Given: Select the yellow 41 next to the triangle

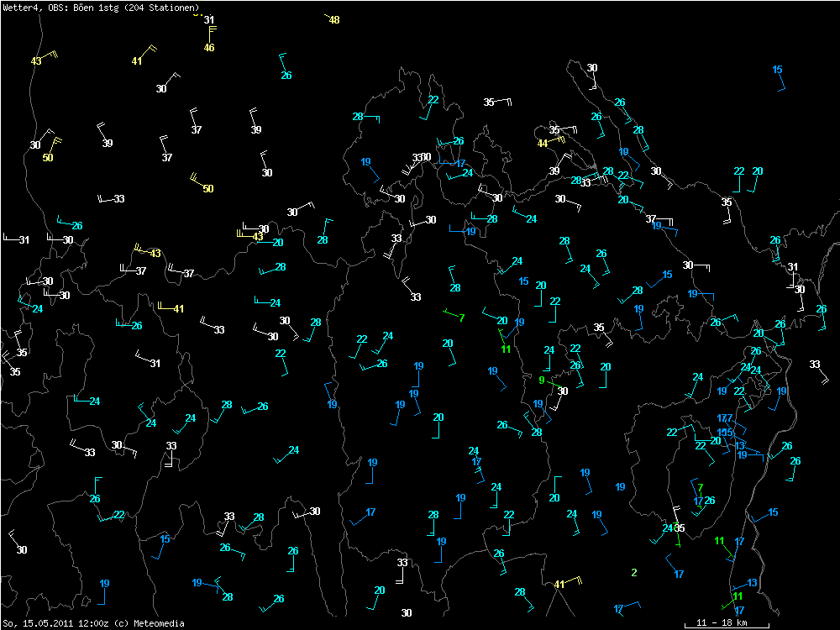Looking at the screenshot, I should click(x=560, y=584).
